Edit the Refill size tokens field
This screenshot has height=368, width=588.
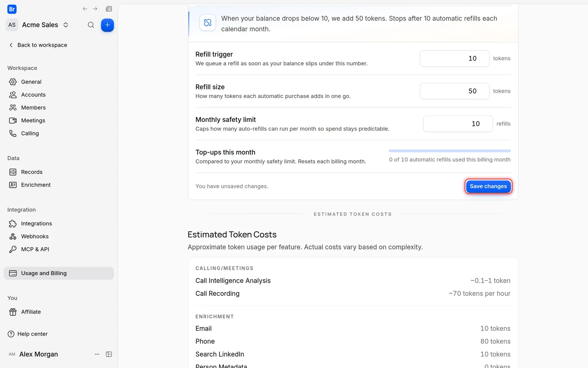(455, 91)
